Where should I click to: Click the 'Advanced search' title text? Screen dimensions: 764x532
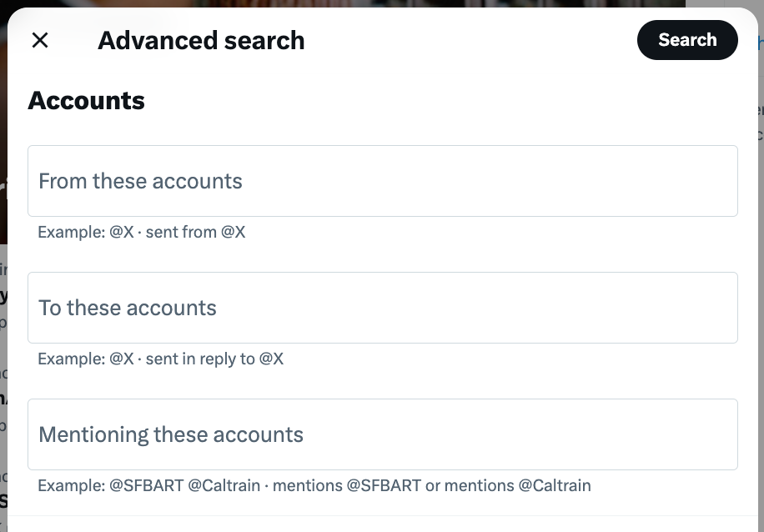pos(201,40)
